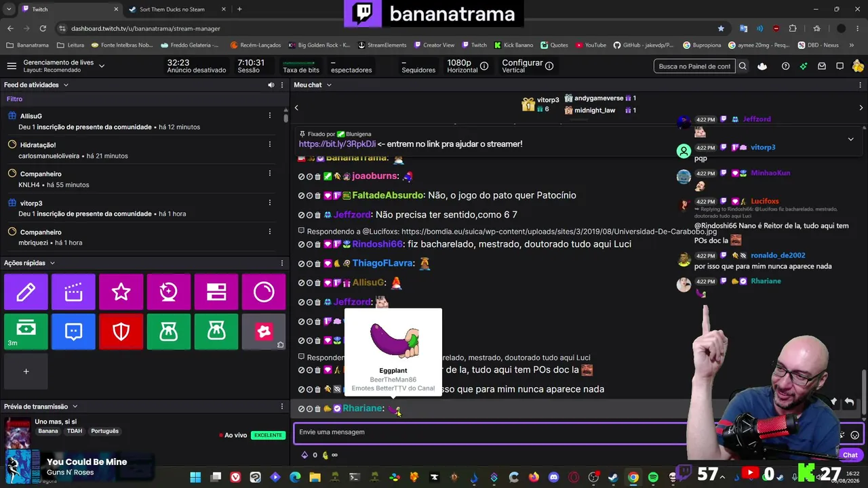Open the YouTube bookmark
Image resolution: width=868 pixels, height=488 pixels.
point(590,45)
